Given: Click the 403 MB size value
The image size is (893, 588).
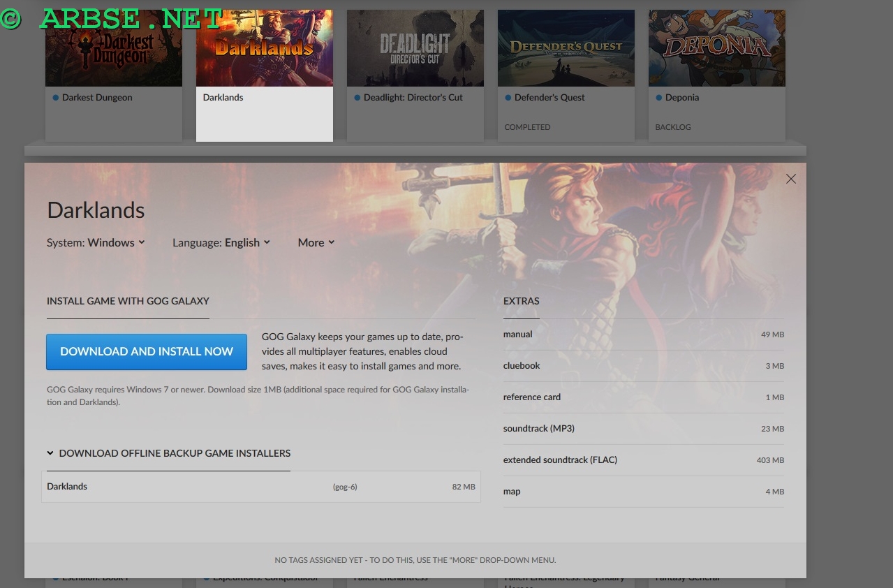Looking at the screenshot, I should click(x=770, y=460).
